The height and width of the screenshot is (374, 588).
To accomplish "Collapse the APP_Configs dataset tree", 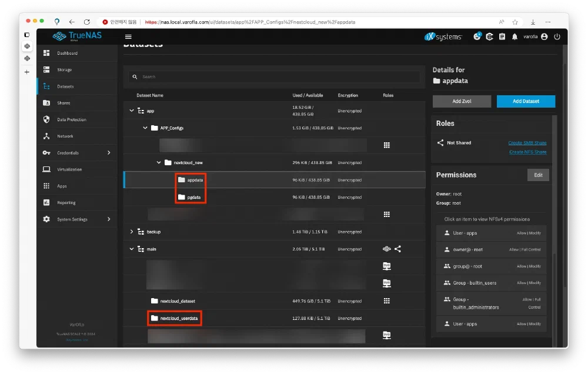I will pyautogui.click(x=145, y=128).
